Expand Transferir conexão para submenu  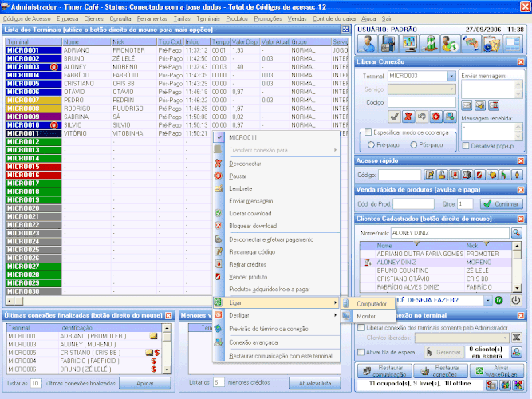277,150
